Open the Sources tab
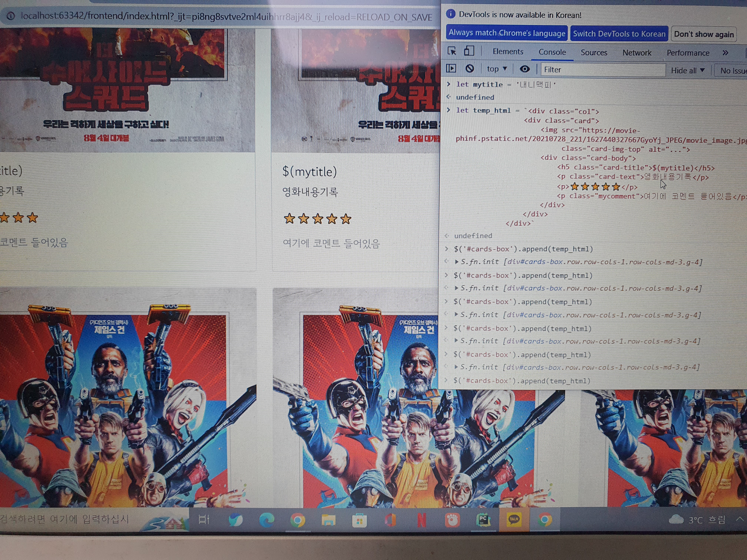Viewport: 747px width, 560px height. tap(594, 52)
